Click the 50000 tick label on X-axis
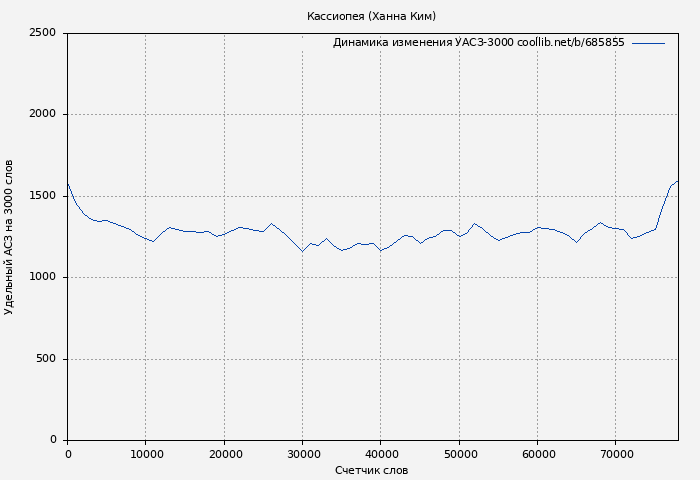This screenshot has width=700, height=480. (x=459, y=455)
